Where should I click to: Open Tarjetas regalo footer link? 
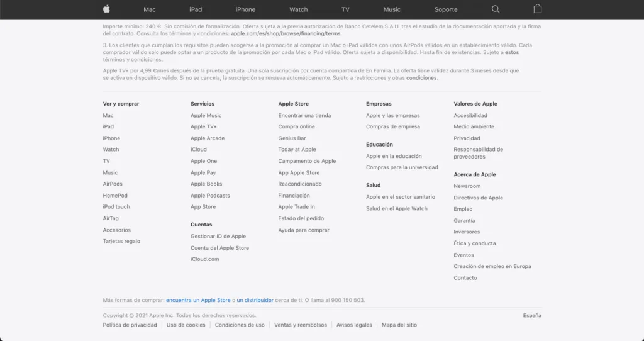click(121, 241)
